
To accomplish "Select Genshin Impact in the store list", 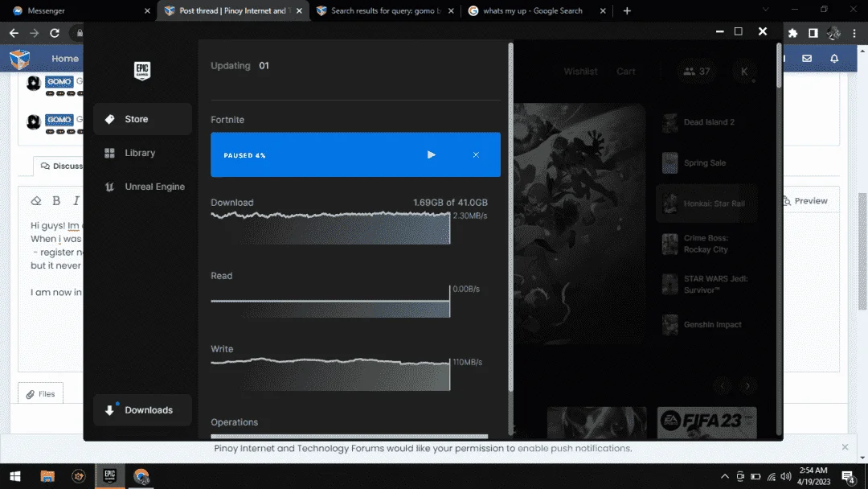I will (706, 324).
